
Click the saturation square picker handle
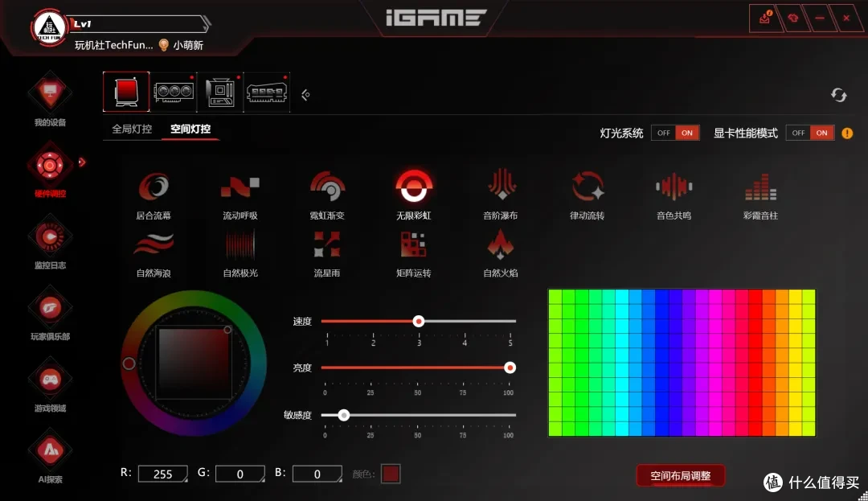[x=227, y=330]
